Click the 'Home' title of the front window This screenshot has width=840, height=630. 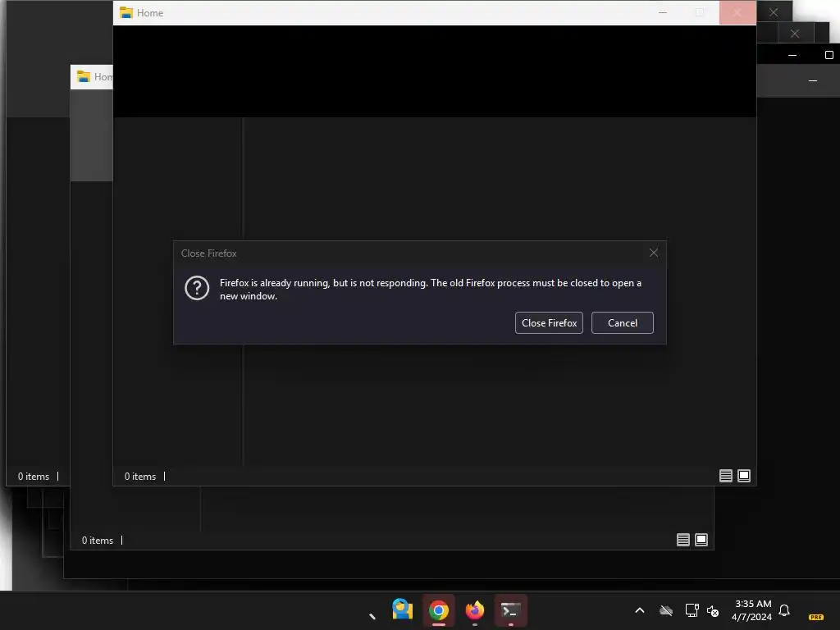tap(150, 13)
